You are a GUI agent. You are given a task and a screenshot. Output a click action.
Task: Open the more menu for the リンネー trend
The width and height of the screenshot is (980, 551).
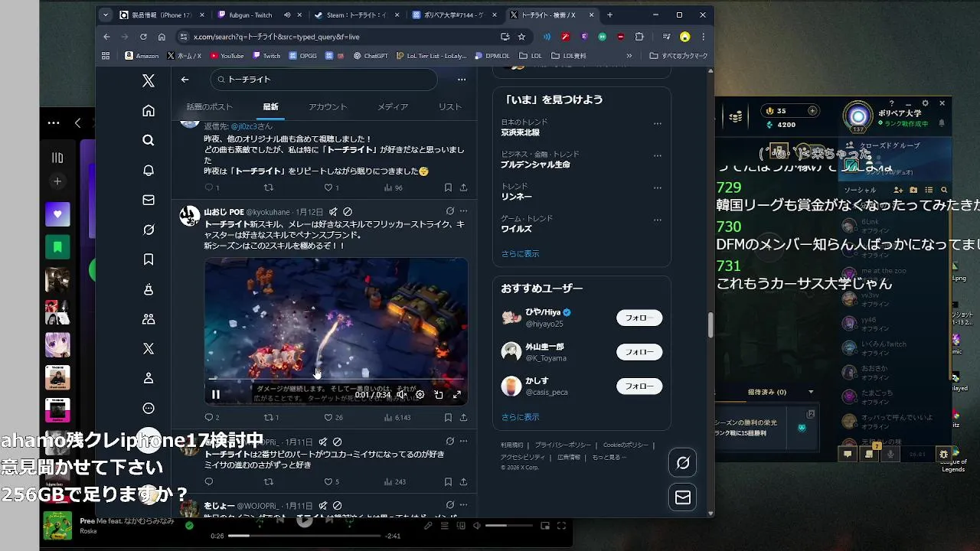point(657,187)
